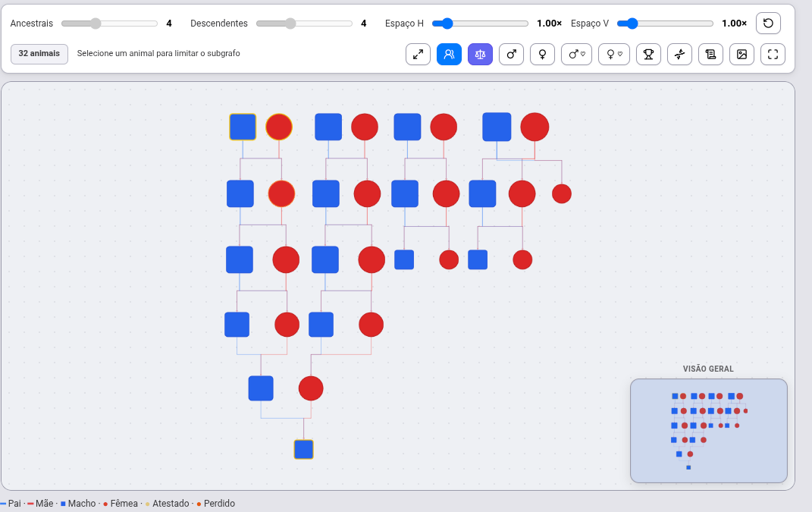This screenshot has width=812, height=512.
Task: Click the reset circular arrow button
Action: pos(768,24)
